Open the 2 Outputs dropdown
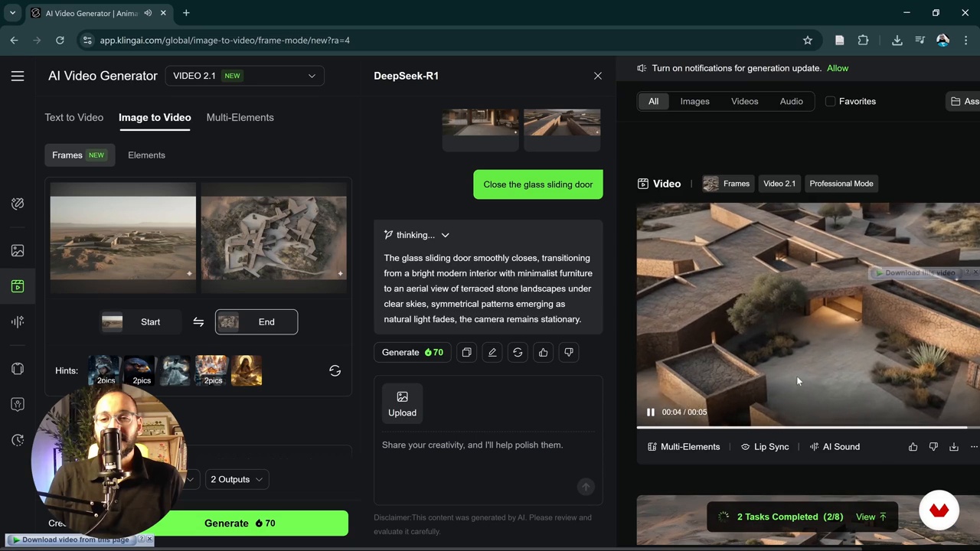The height and width of the screenshot is (551, 980). pyautogui.click(x=237, y=479)
